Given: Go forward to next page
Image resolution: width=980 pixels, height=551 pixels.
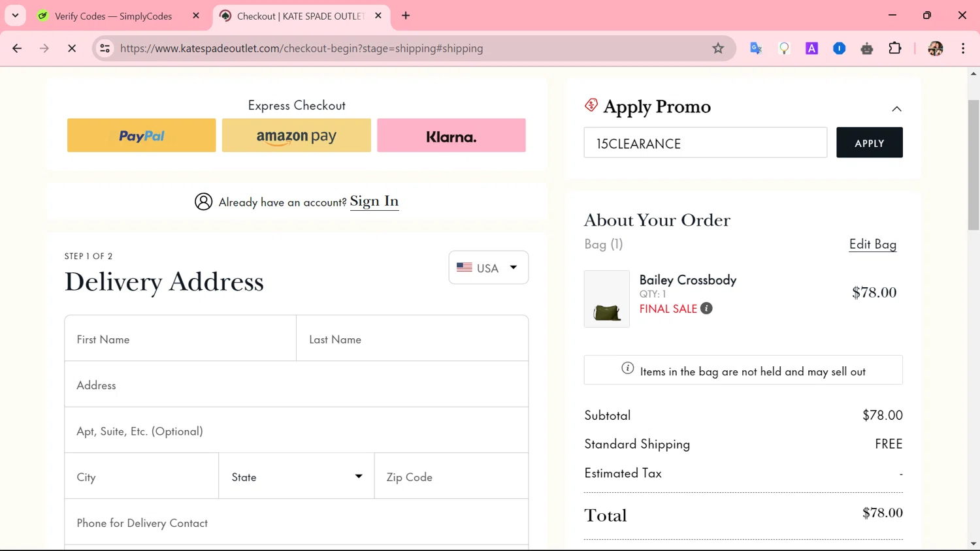Looking at the screenshot, I should 44,48.
